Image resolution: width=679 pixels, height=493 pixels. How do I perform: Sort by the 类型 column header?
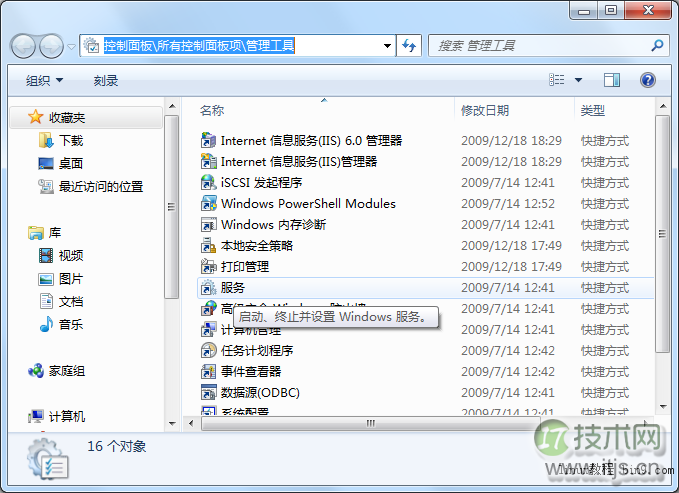[x=592, y=110]
